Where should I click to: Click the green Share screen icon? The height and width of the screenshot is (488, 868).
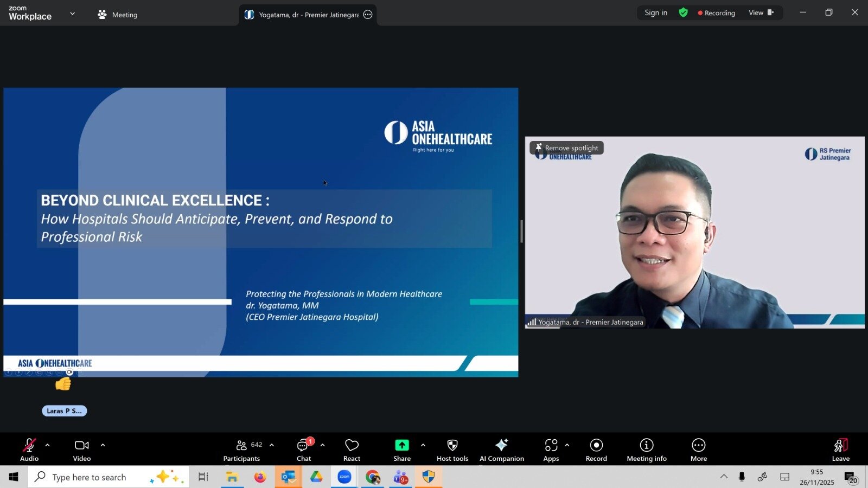click(401, 445)
